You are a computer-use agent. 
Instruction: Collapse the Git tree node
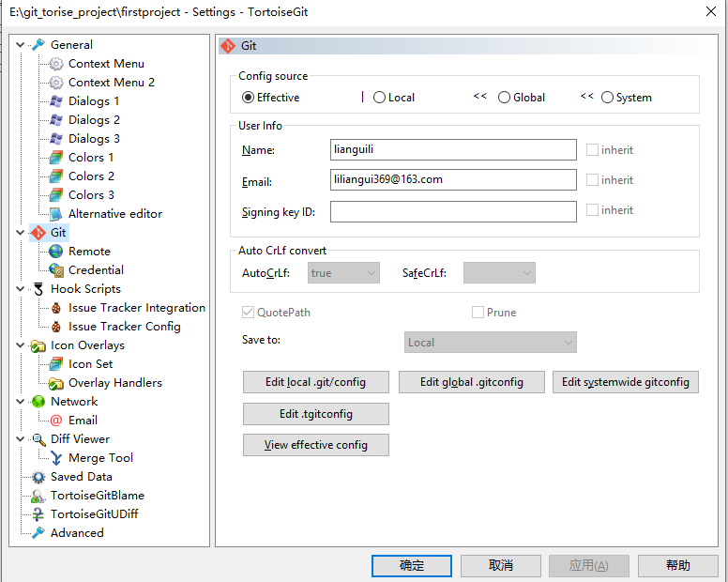[x=20, y=233]
